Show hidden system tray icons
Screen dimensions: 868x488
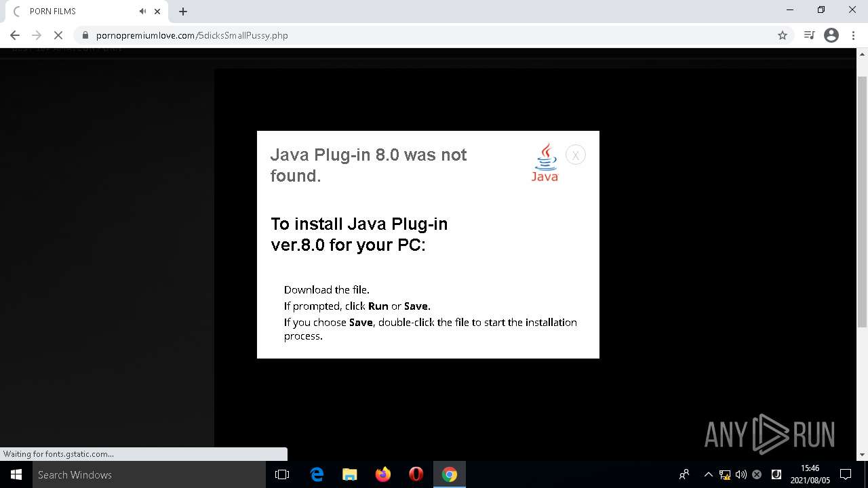pyautogui.click(x=708, y=474)
